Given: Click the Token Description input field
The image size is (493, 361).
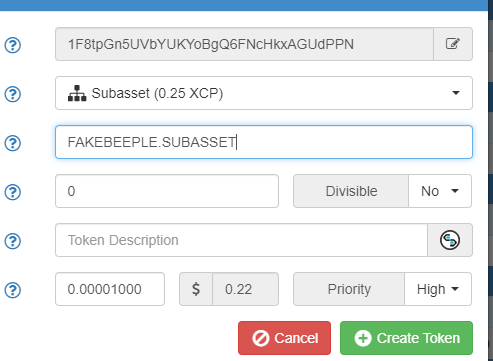Looking at the screenshot, I should (241, 240).
